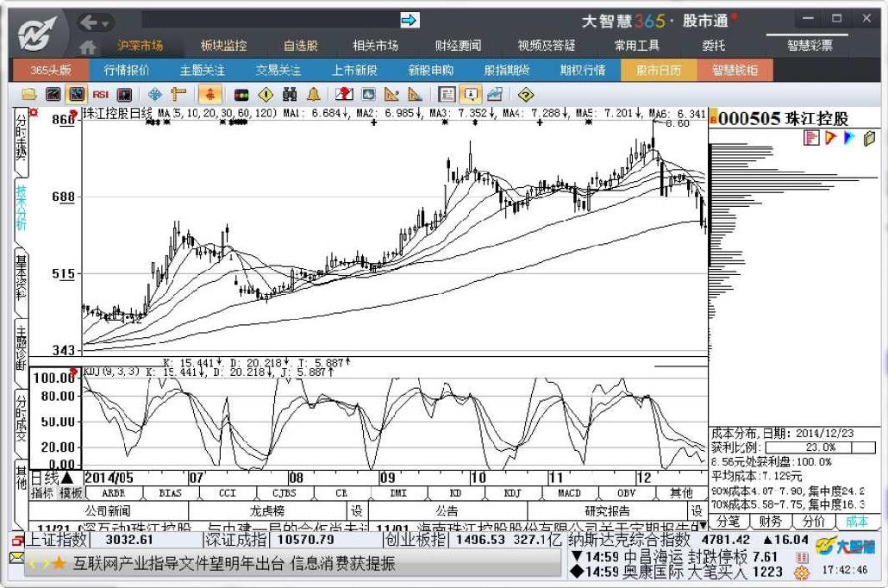Click the orange-red triangle icon in cost panel

tap(830, 137)
